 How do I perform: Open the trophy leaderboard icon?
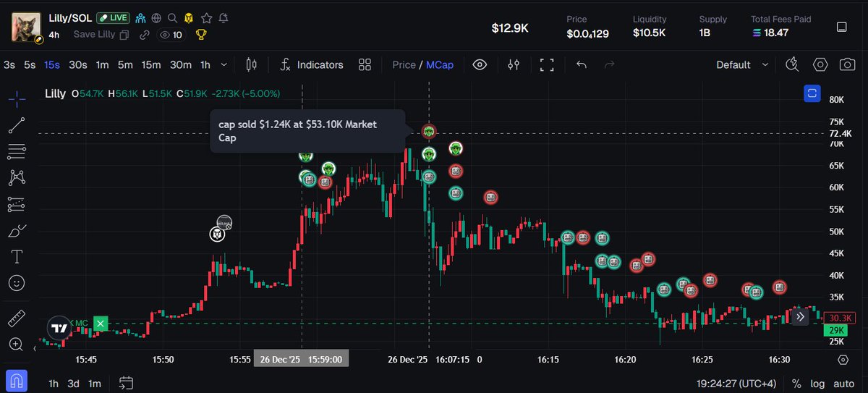201,34
